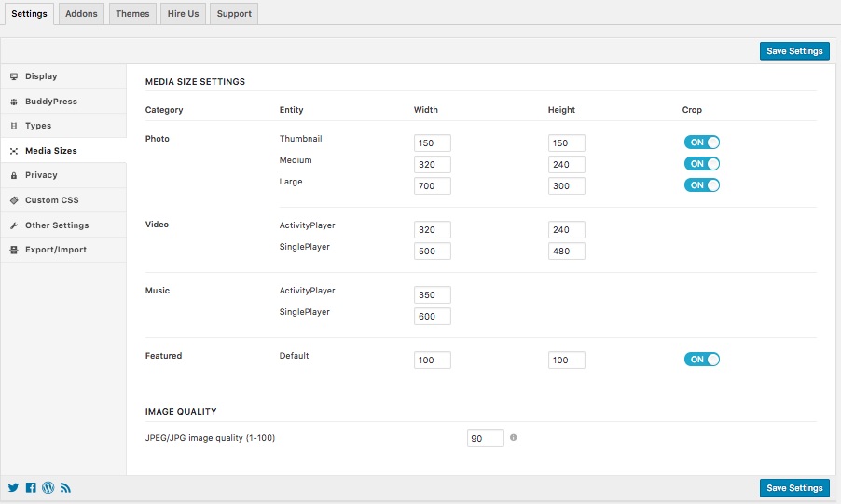Click the WordPress icon in footer
The width and height of the screenshot is (841, 504).
(48, 487)
